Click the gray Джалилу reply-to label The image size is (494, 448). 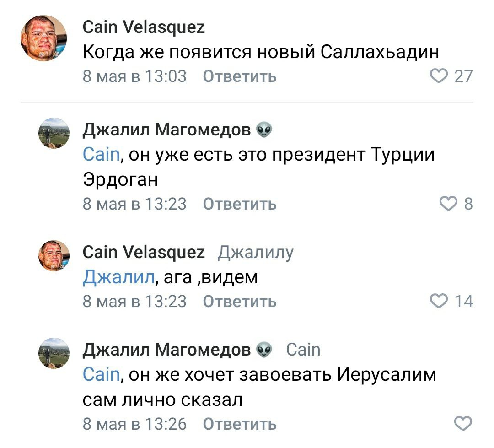point(255,252)
